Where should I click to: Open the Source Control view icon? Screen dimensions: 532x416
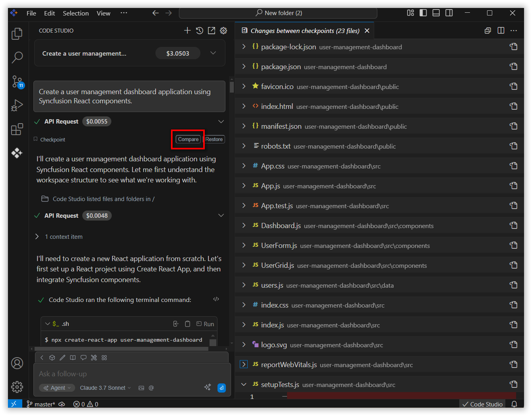[17, 81]
